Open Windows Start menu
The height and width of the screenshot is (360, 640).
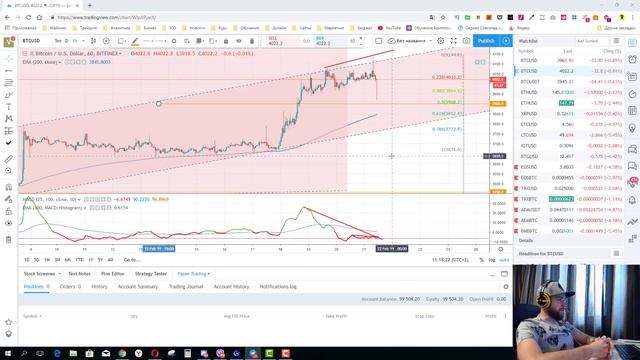click(8, 353)
